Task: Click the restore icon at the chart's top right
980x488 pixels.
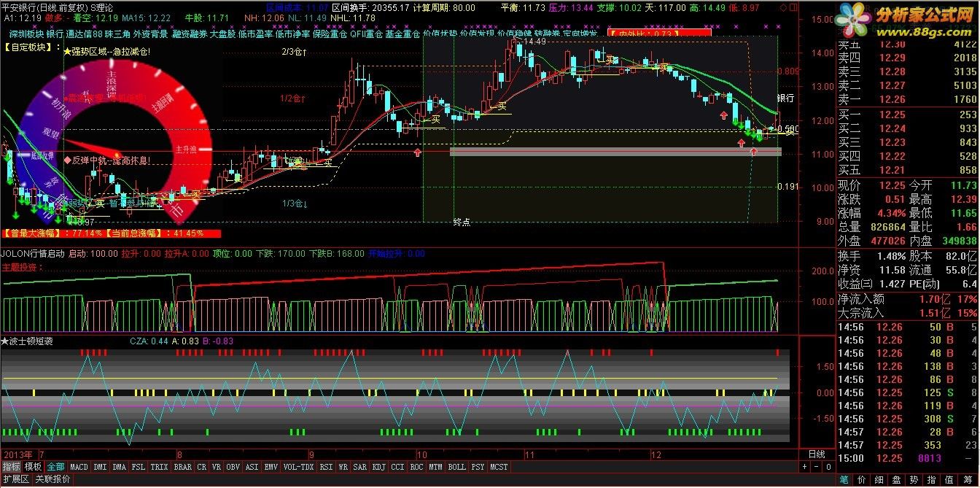Action: (x=793, y=7)
